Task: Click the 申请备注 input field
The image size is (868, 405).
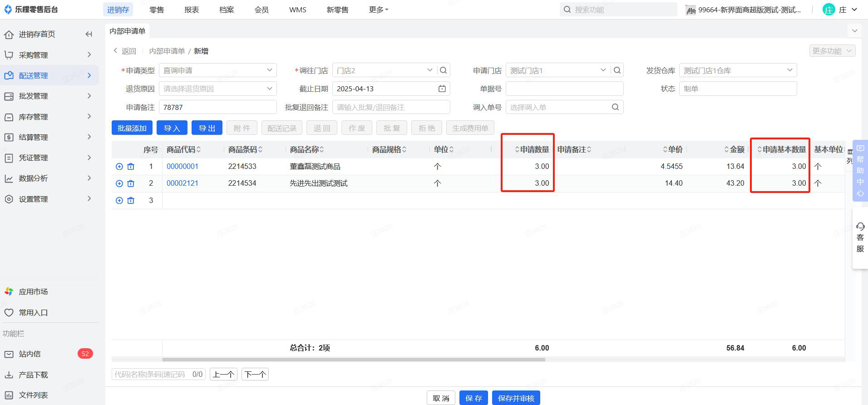Action: coord(217,108)
